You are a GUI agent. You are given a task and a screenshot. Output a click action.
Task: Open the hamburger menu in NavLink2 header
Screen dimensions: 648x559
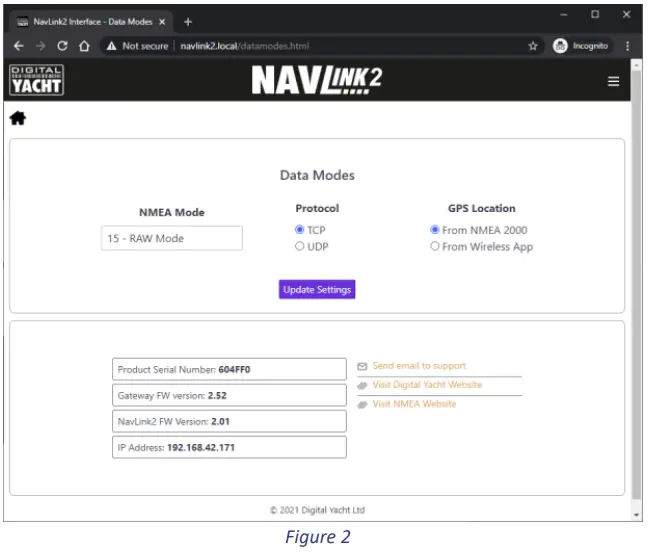pos(613,81)
